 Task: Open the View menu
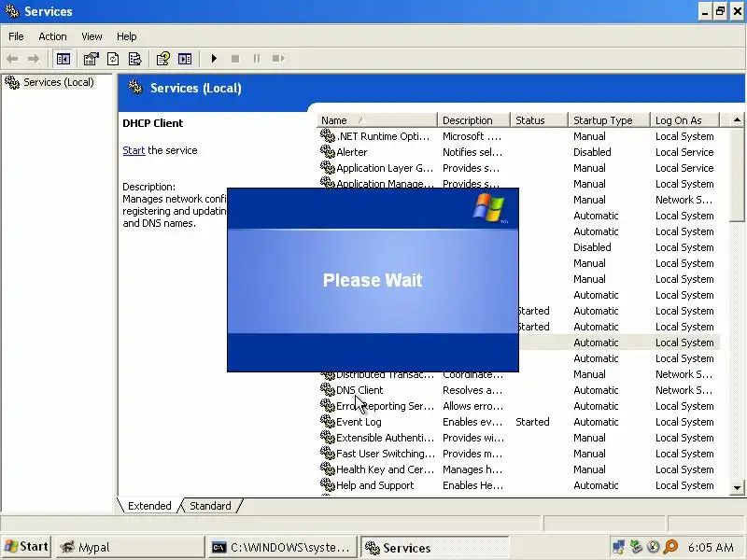92,36
